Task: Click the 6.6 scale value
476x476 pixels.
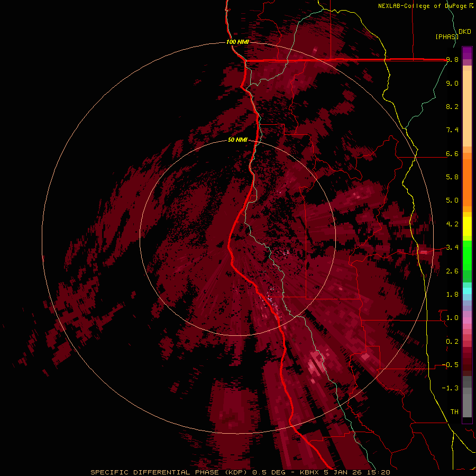Action: 452,154
